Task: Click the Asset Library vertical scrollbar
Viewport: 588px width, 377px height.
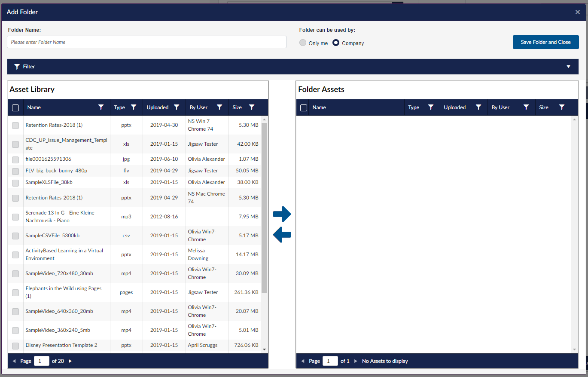Action: pos(264,206)
